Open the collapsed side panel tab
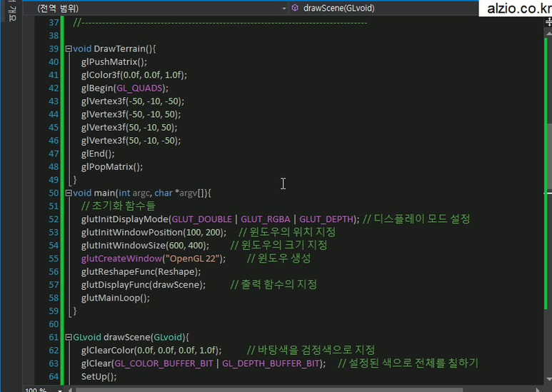Screen dimensions: 552x392 (x=12, y=11)
